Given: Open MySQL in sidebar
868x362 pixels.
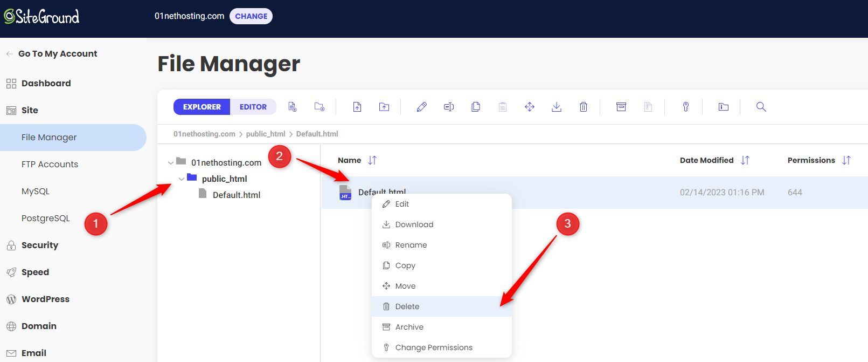Looking at the screenshot, I should point(36,191).
